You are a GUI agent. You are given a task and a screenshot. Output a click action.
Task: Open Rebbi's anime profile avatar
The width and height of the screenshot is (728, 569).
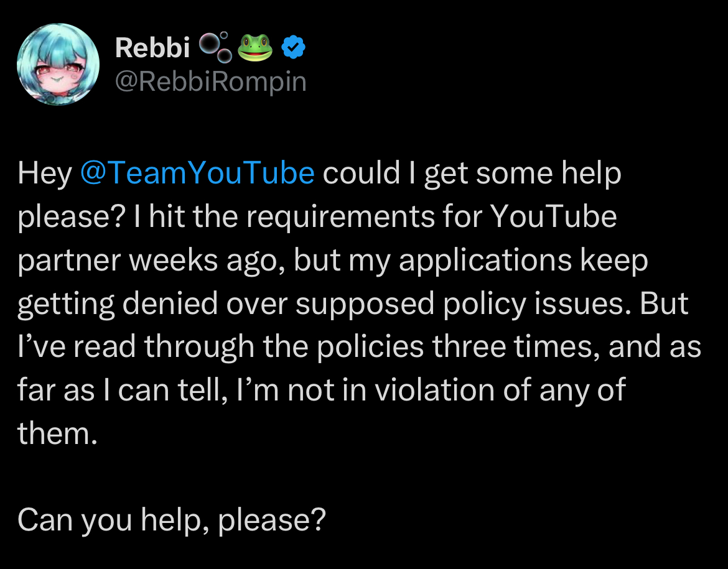(58, 64)
